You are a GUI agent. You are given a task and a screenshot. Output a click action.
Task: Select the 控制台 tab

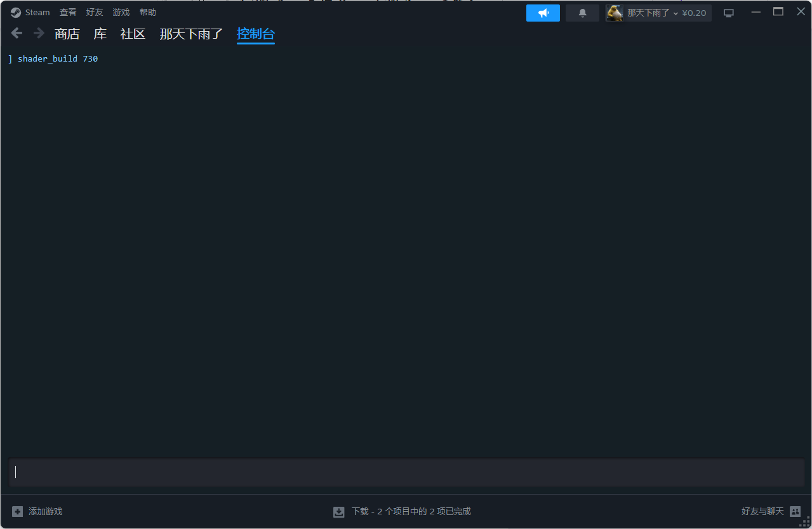coord(256,34)
